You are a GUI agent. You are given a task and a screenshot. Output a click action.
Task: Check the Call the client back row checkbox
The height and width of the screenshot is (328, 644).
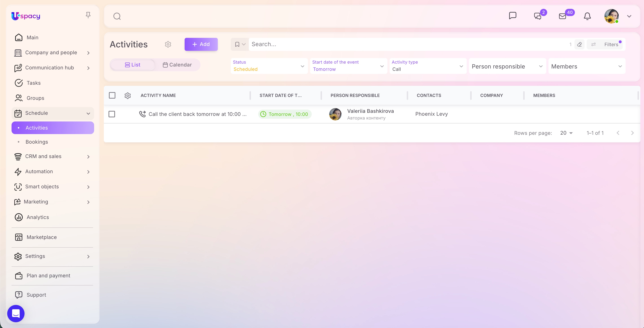click(112, 114)
